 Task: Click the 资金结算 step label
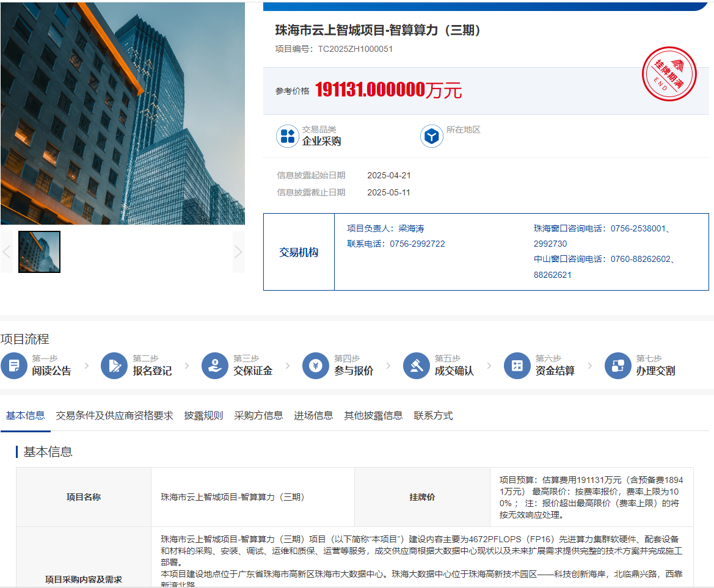click(x=555, y=371)
